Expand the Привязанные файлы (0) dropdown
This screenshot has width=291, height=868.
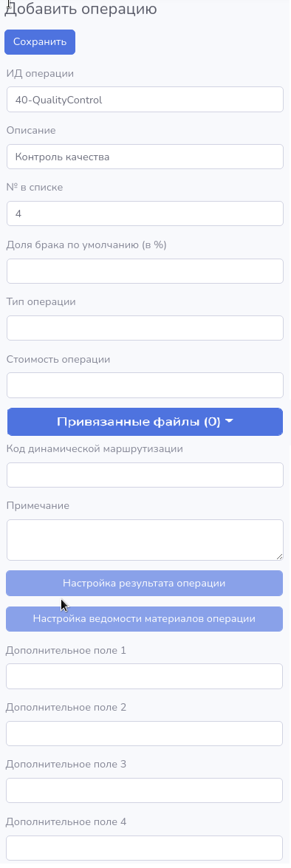145,422
